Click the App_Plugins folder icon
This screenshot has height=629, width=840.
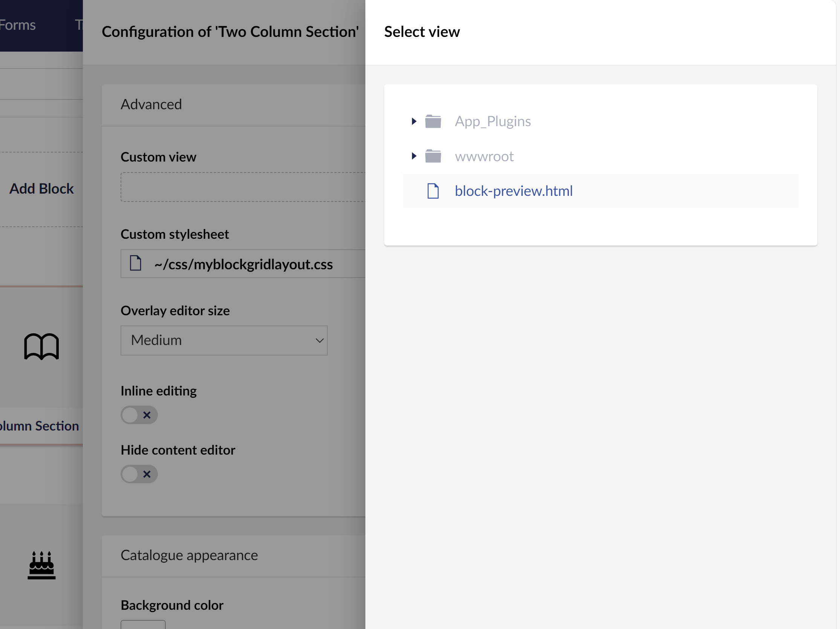pos(434,121)
